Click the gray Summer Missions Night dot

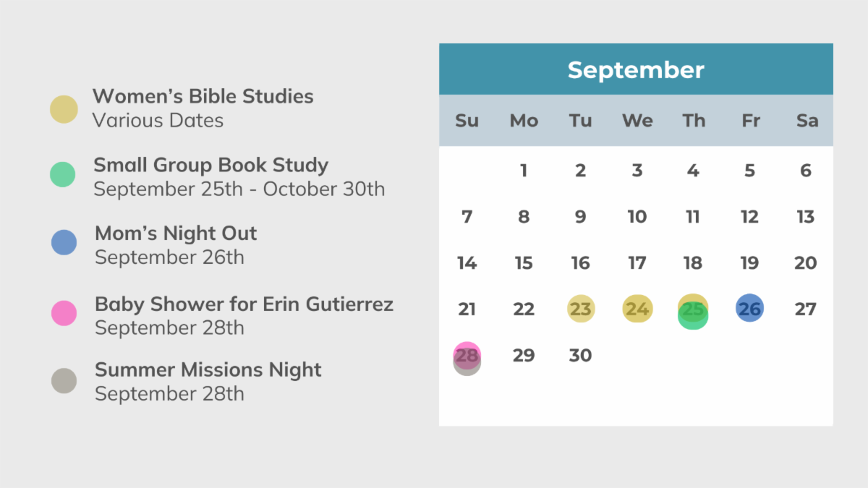pos(64,380)
